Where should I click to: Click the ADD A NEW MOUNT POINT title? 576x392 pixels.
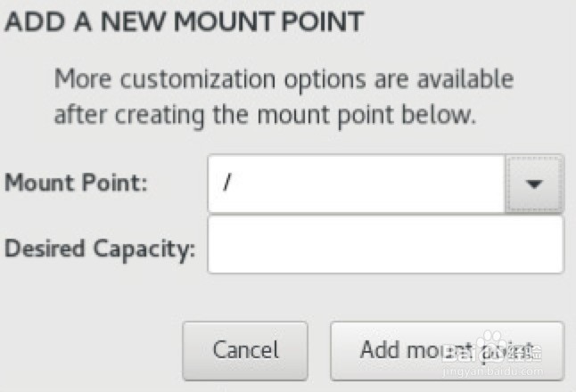tap(185, 22)
